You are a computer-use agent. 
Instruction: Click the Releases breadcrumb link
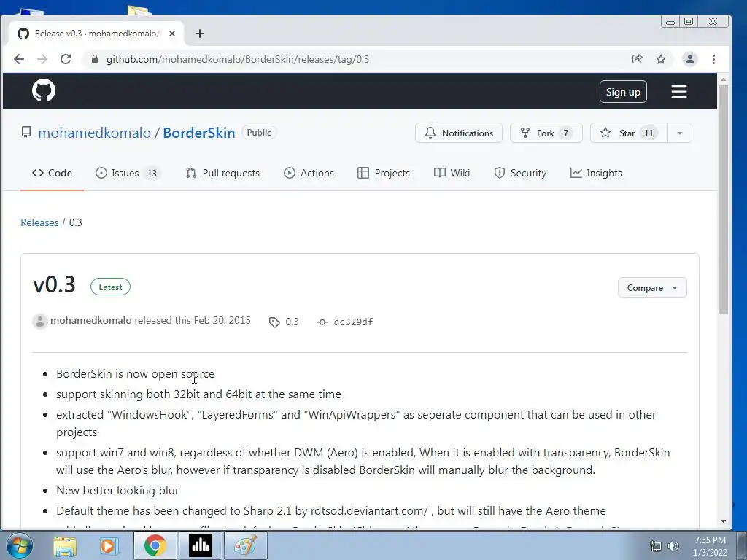tap(39, 222)
